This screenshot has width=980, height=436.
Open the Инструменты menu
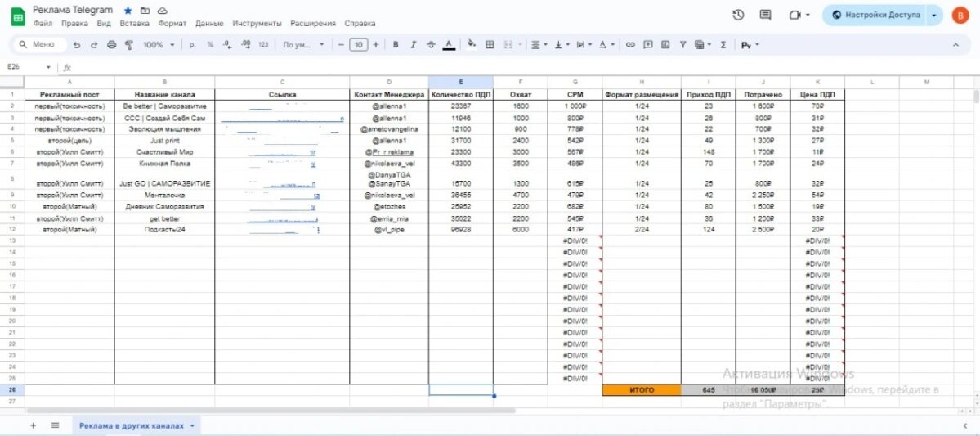[257, 23]
